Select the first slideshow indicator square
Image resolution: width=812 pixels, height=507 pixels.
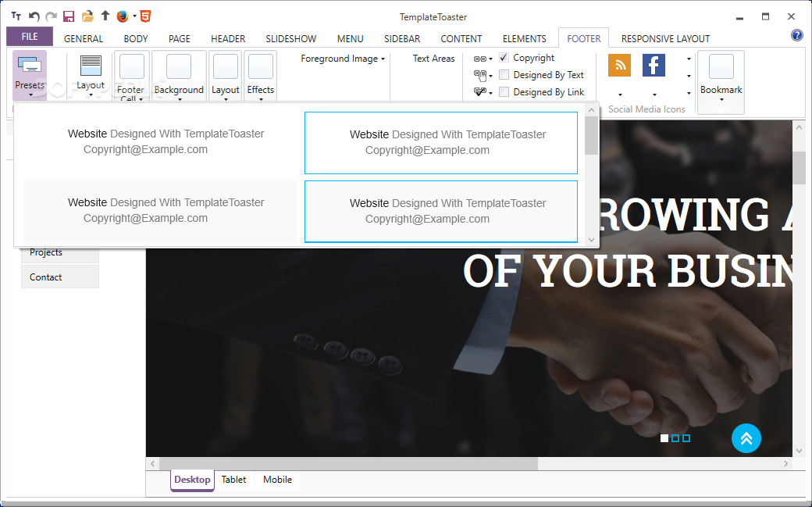pyautogui.click(x=664, y=438)
